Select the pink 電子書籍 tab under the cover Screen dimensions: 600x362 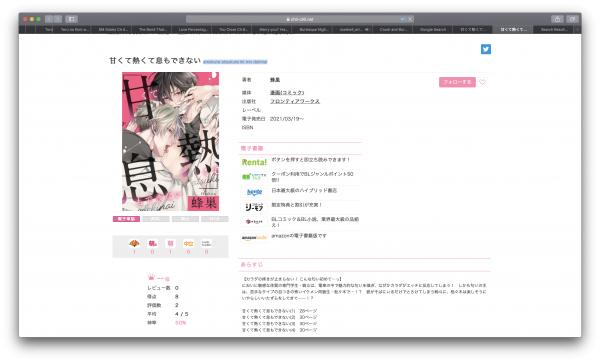(126, 219)
